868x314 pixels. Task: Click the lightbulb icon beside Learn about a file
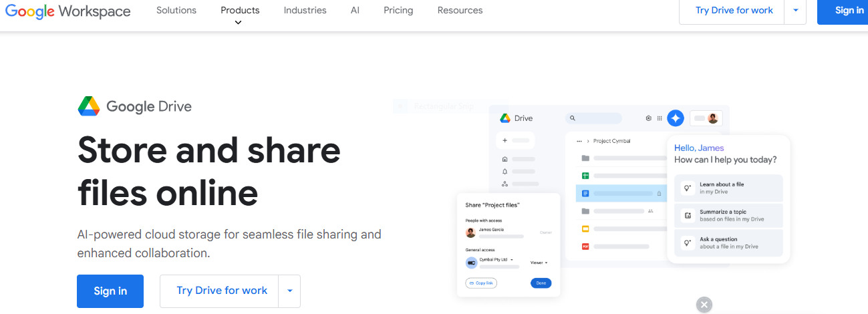(x=687, y=188)
